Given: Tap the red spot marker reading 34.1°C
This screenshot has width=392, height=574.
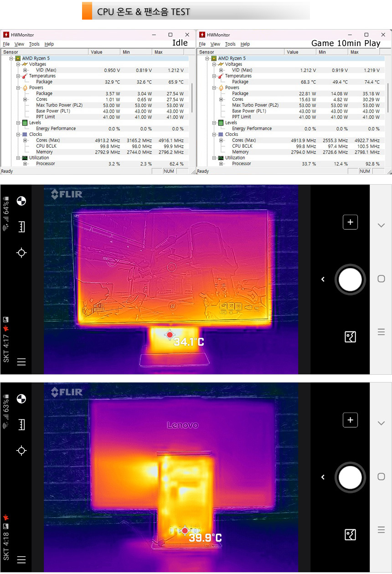Looking at the screenshot, I should pos(170,335).
